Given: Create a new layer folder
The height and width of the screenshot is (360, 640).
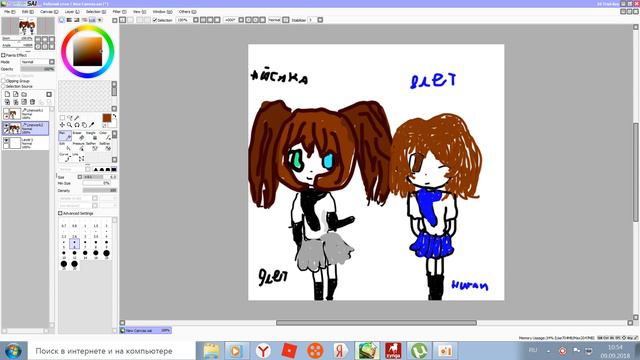Looking at the screenshot, I should (24, 94).
